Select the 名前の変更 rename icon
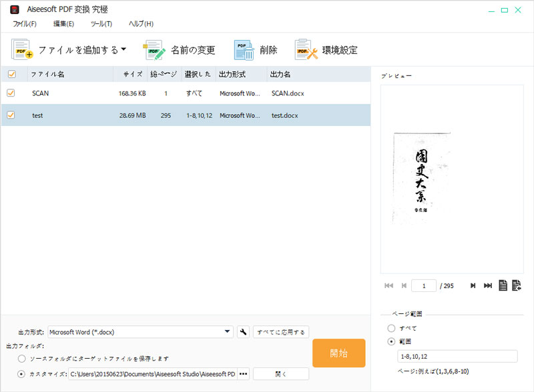The height and width of the screenshot is (392, 534). point(154,49)
